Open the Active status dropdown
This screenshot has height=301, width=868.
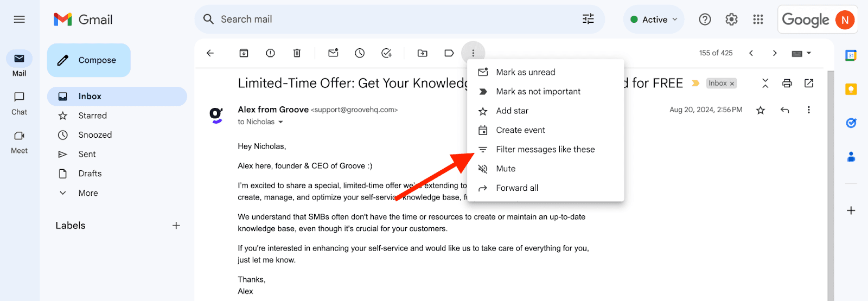pyautogui.click(x=654, y=20)
